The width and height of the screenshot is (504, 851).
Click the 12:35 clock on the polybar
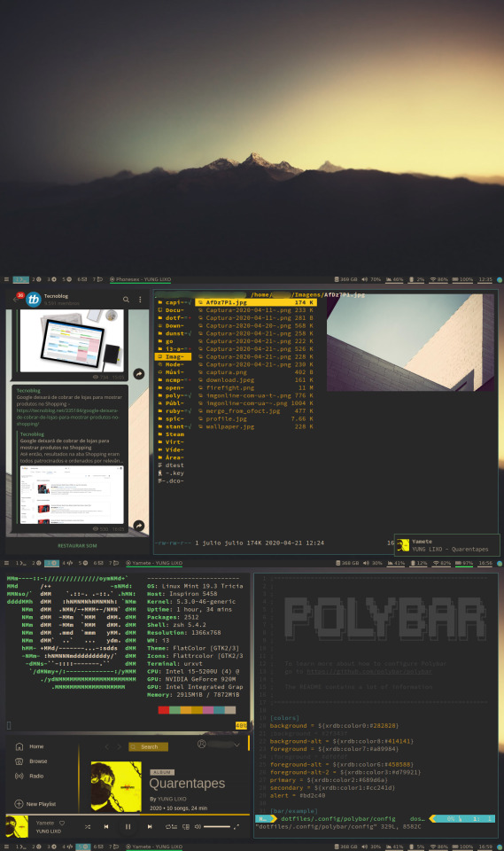point(485,279)
